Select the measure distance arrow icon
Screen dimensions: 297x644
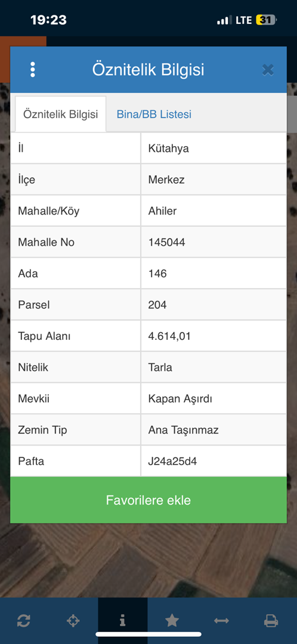(x=221, y=621)
